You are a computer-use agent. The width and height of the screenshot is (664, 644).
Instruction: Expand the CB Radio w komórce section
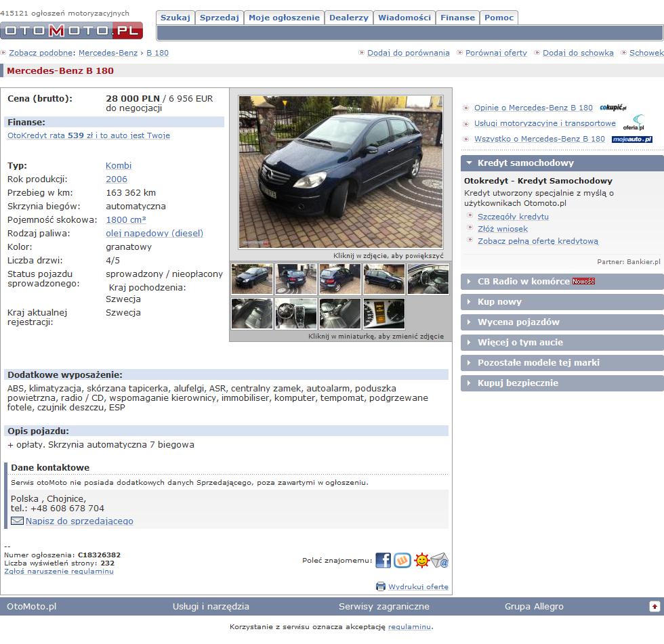coord(562,282)
